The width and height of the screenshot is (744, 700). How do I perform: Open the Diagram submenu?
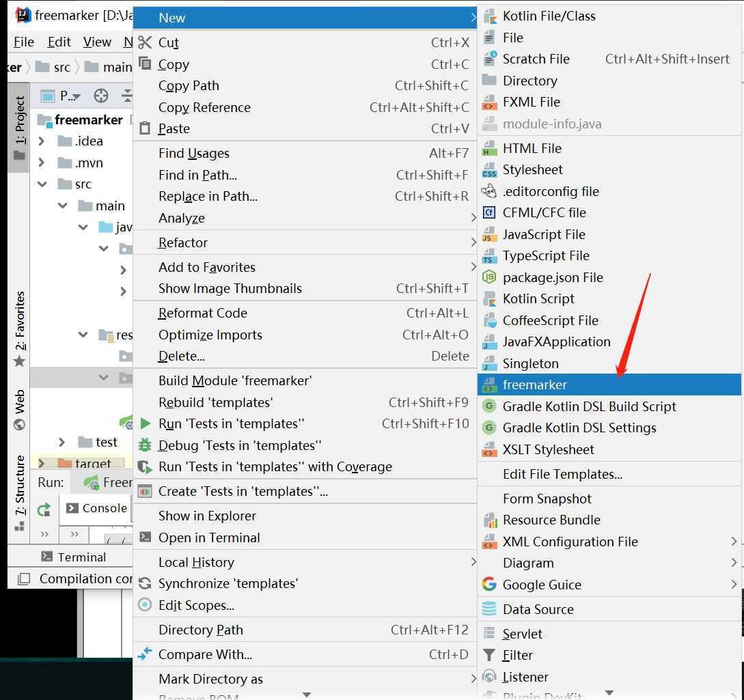(x=609, y=563)
